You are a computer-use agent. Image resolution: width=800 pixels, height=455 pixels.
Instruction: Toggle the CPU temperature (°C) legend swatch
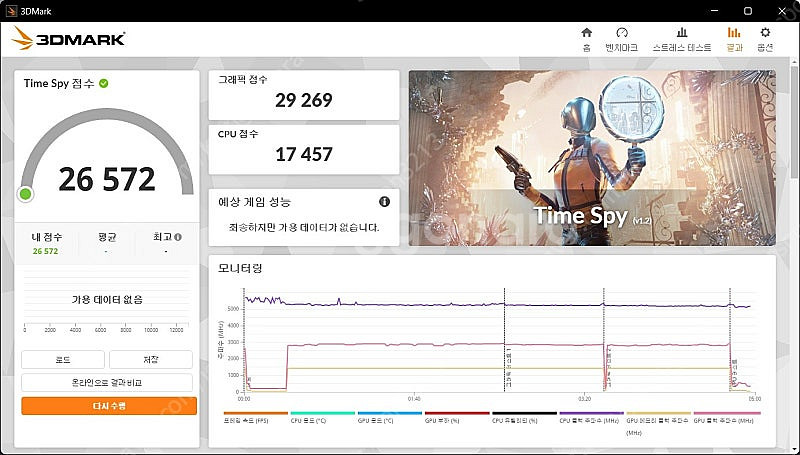[x=322, y=413]
